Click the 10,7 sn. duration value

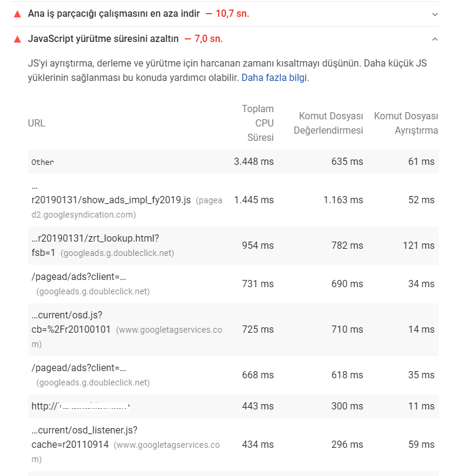[232, 14]
